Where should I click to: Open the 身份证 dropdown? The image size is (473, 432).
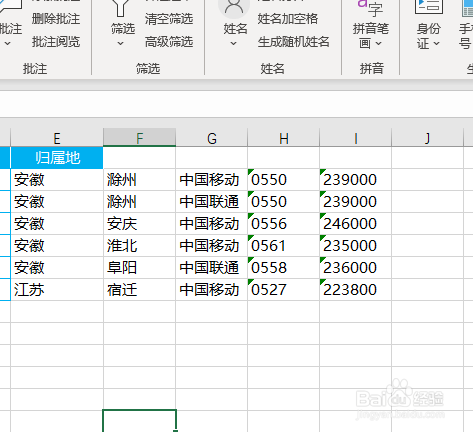click(436, 43)
